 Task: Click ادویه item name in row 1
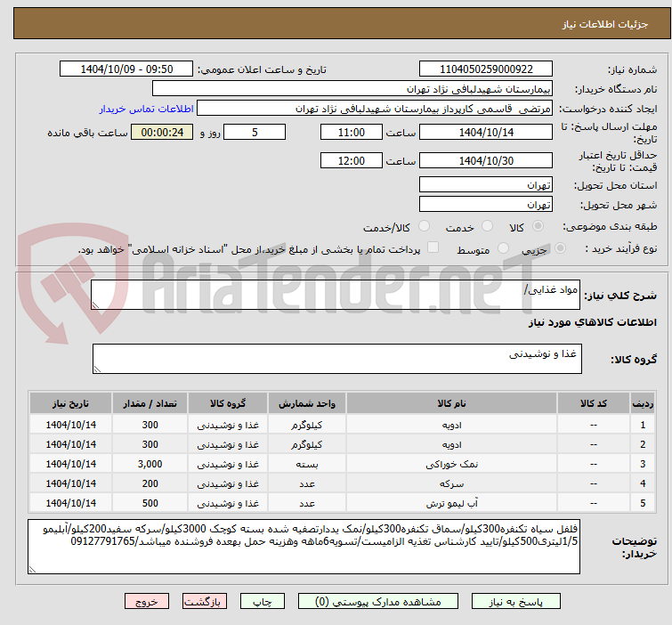pyautogui.click(x=451, y=425)
